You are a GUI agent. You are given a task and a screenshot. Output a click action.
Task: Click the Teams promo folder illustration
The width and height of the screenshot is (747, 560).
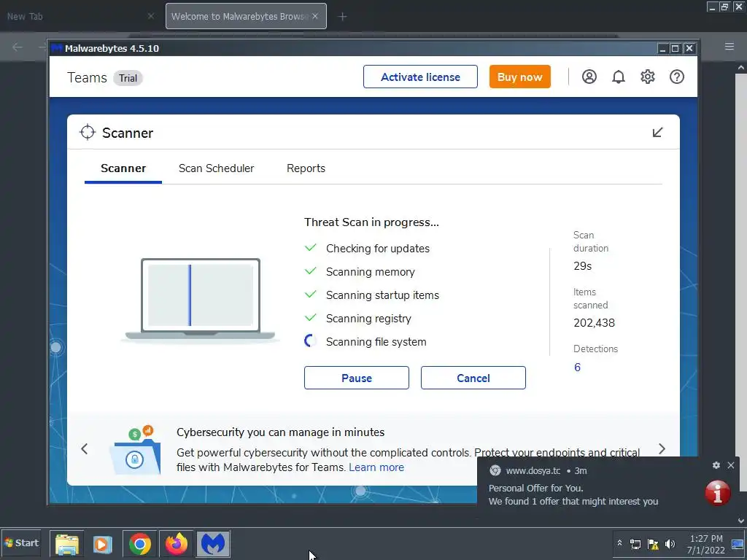(135, 449)
